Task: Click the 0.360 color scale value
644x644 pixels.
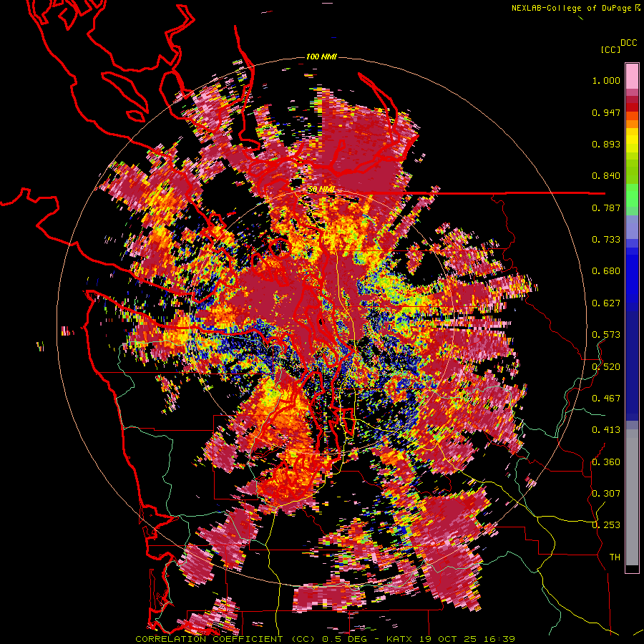Action: [x=606, y=462]
